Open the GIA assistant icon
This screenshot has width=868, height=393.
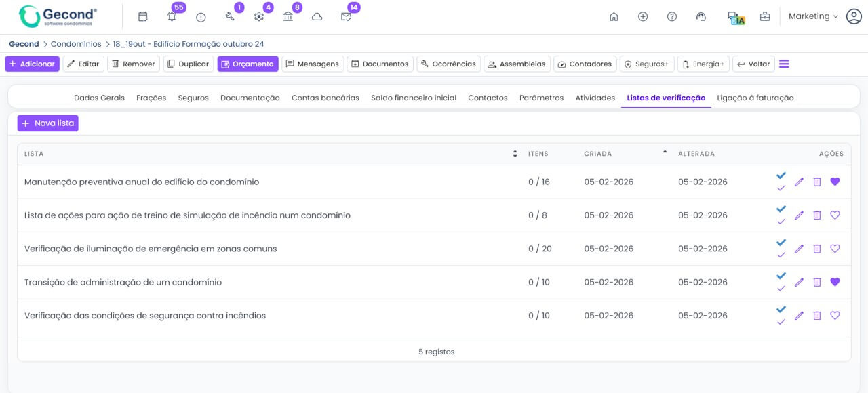[734, 16]
